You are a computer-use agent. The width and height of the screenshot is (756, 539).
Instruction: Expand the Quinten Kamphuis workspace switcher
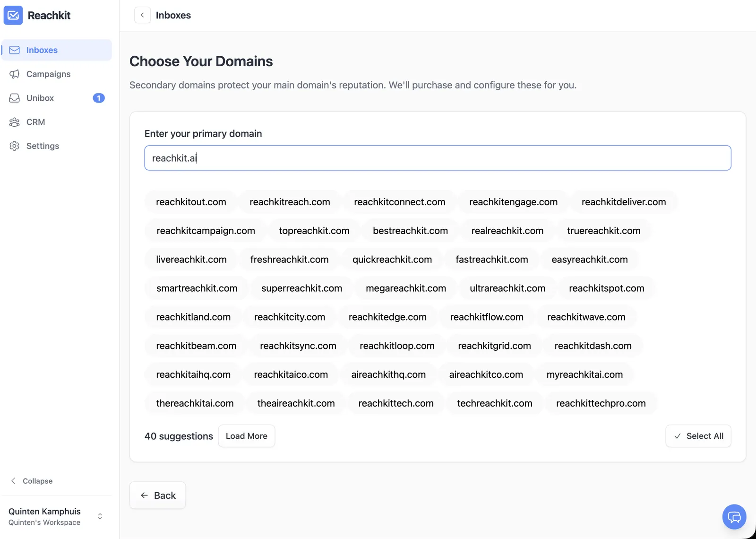click(100, 516)
